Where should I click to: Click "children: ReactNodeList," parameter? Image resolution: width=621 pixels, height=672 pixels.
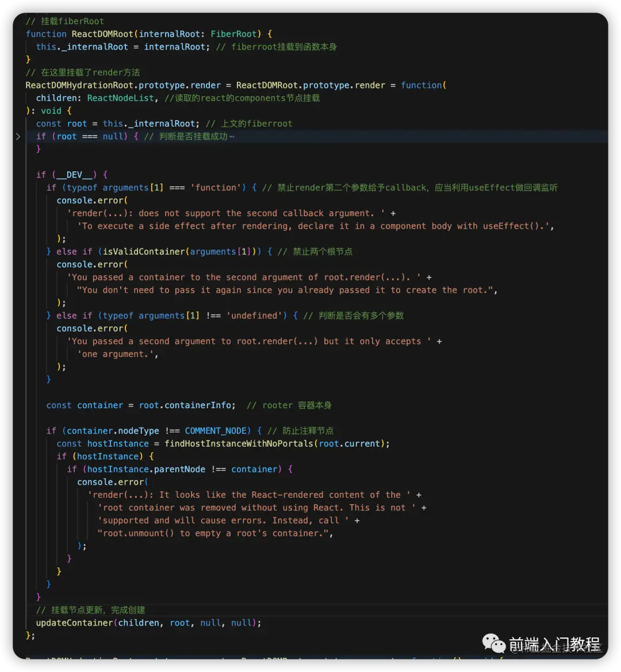[x=97, y=98]
